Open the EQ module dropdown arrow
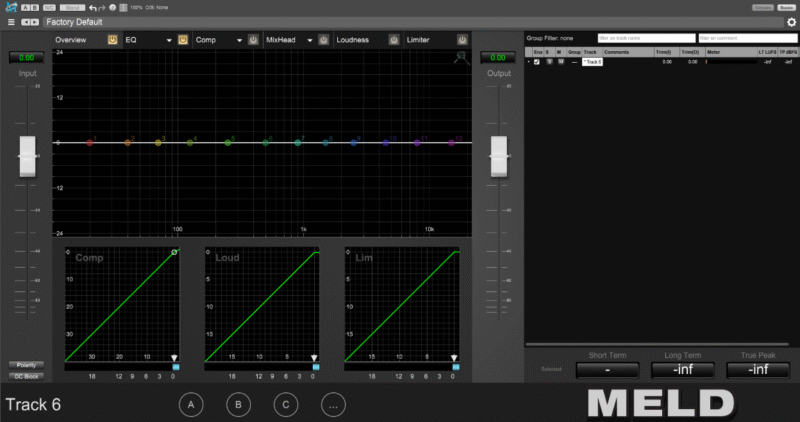Viewport: 800px width, 422px height. tap(169, 40)
